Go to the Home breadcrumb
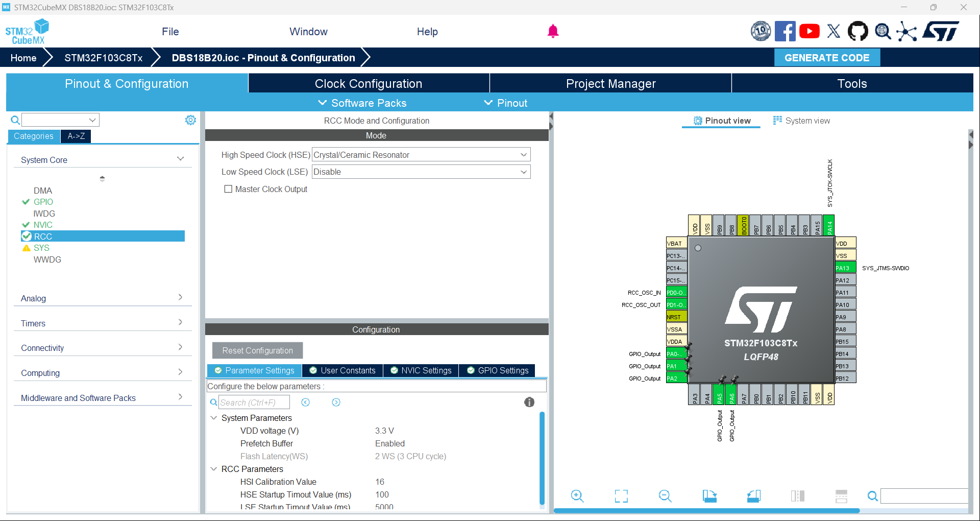 23,58
